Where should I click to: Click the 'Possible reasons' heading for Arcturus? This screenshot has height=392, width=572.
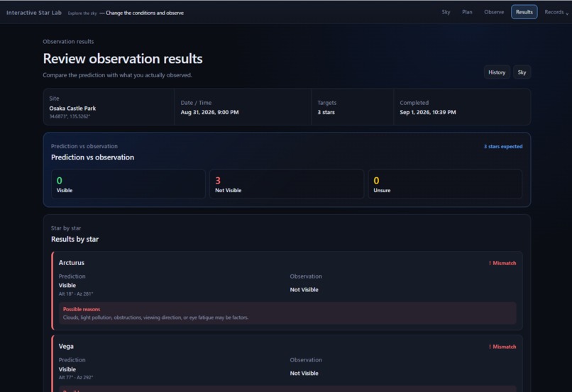pyautogui.click(x=82, y=309)
